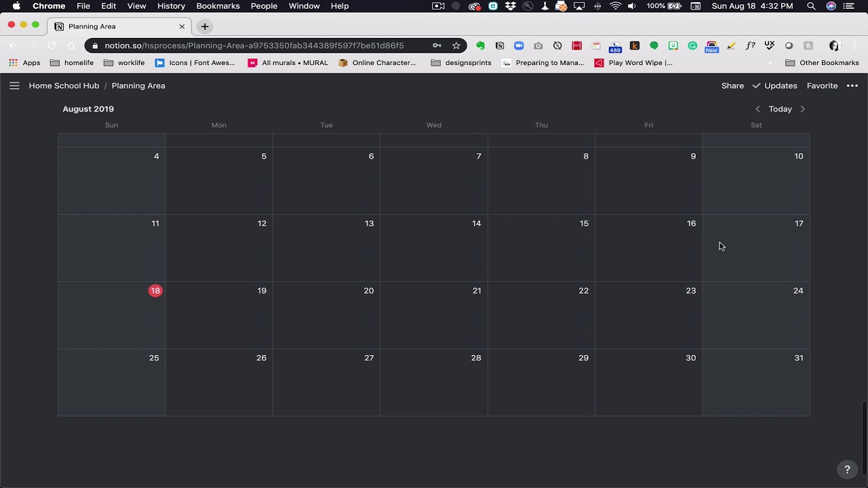Screen dimensions: 868x488
Task: Click the Share button
Action: tap(732, 86)
